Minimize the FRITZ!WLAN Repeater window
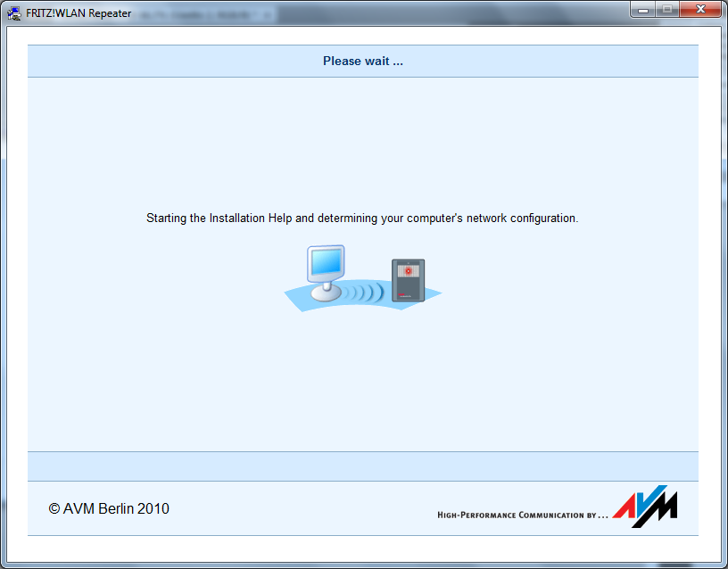This screenshot has width=728, height=569. click(643, 10)
